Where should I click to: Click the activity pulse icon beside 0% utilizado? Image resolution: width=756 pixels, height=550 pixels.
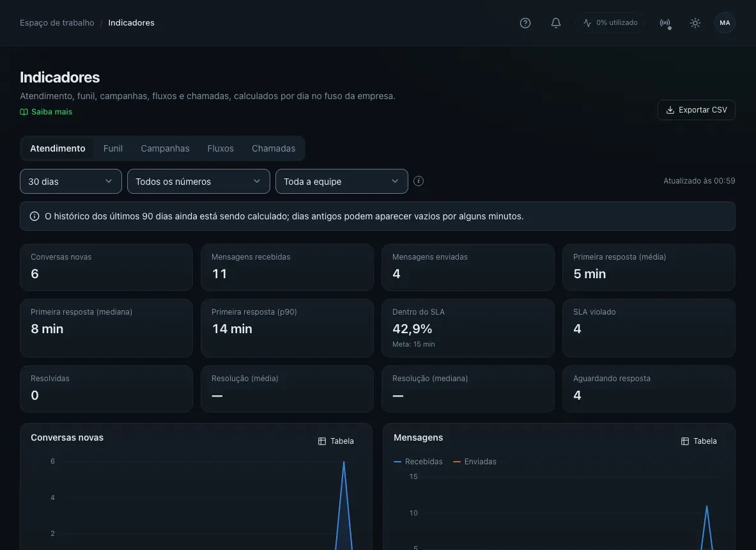pos(587,22)
